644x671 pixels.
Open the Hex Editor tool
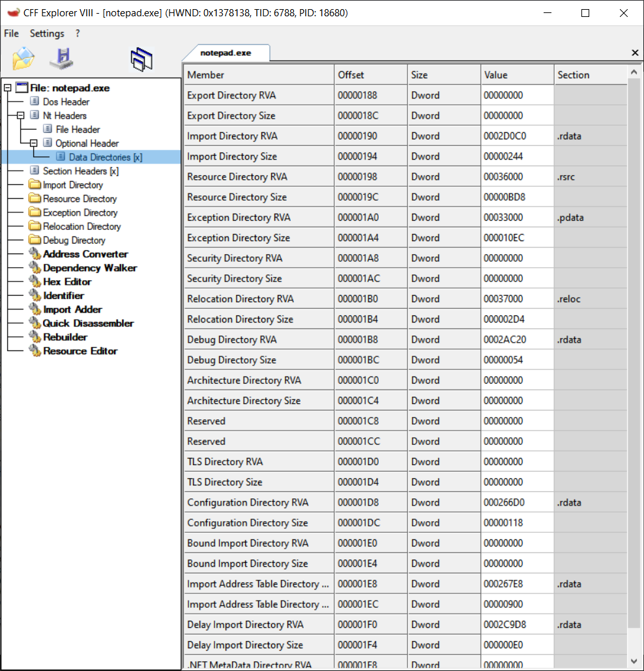click(66, 281)
